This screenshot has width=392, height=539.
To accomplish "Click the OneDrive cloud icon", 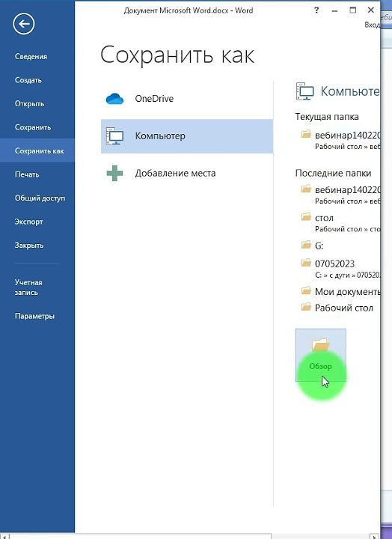I will point(114,99).
